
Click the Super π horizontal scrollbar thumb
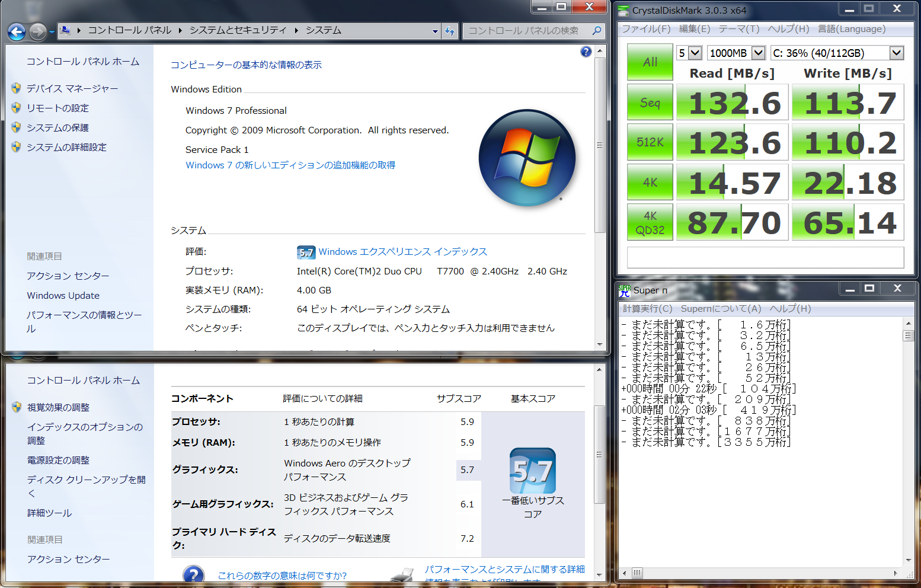[x=637, y=573]
